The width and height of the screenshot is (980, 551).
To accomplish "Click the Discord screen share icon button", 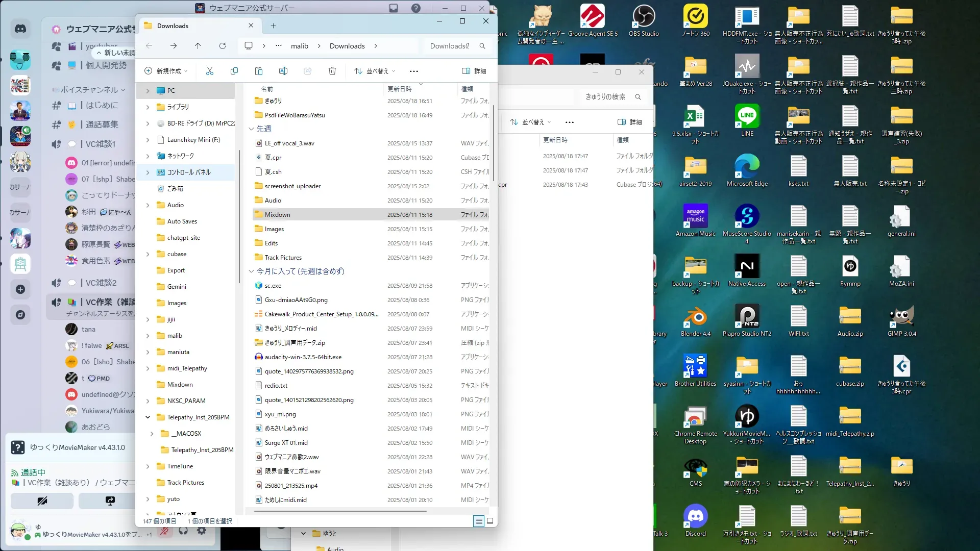I will point(110,501).
